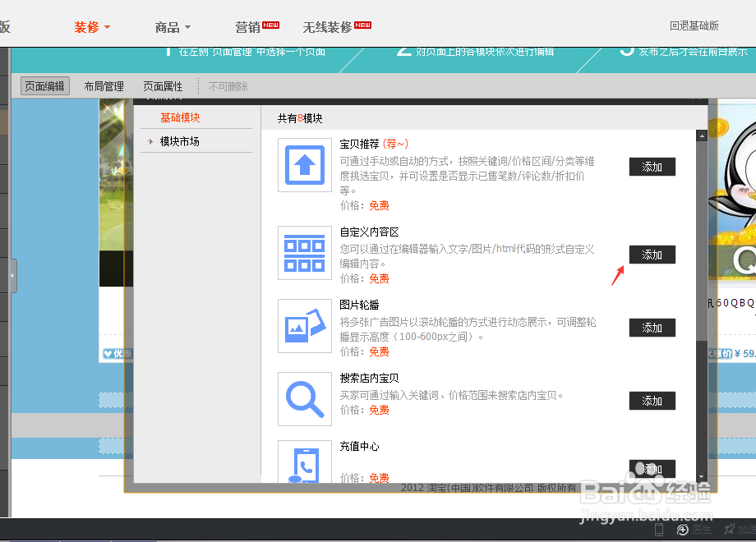Screen dimensions: 756x542
Task: Click the 图片轮播 picture module icon
Action: click(x=305, y=326)
